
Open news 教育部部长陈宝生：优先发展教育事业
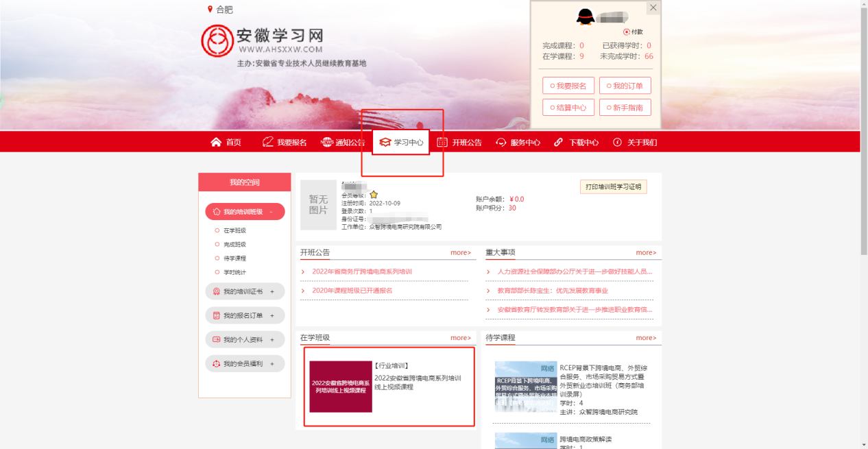click(x=553, y=291)
